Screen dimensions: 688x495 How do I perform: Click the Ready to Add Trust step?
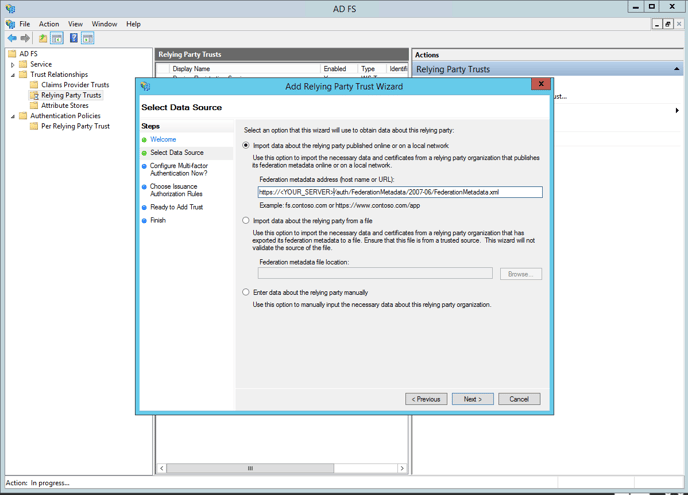176,207
